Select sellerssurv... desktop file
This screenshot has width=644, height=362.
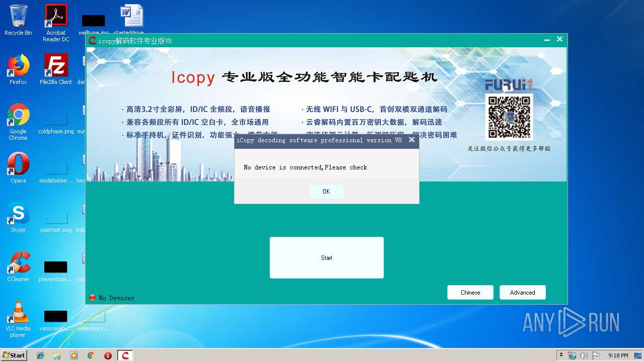tap(93, 320)
